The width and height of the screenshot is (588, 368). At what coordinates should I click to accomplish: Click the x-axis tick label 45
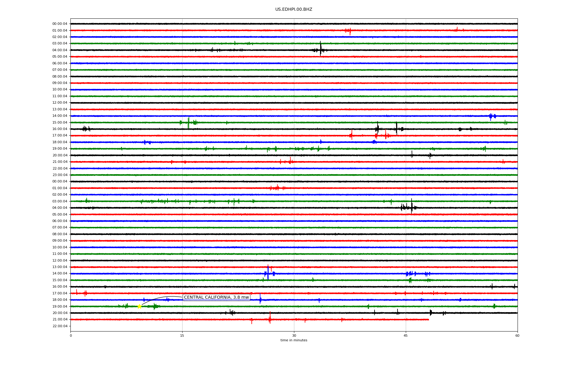(406, 335)
